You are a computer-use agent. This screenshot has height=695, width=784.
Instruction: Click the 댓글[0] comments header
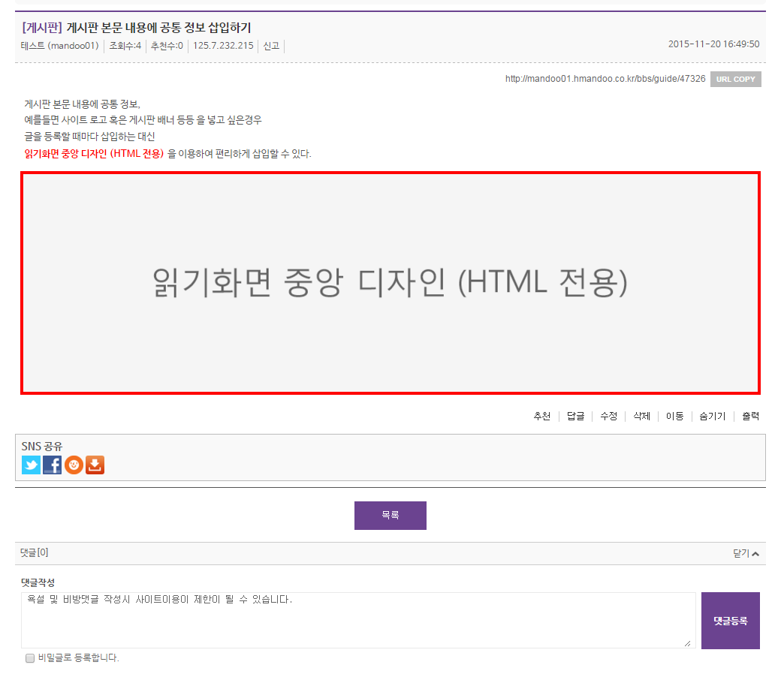[x=35, y=552]
